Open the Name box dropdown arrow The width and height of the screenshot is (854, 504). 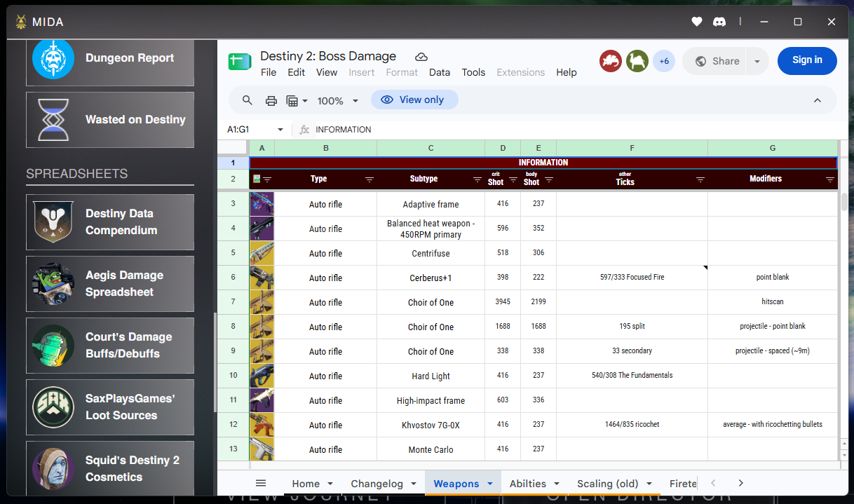pos(280,130)
